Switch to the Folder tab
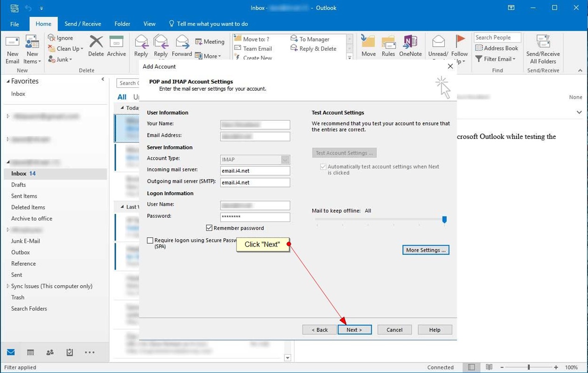This screenshot has height=373, width=588. coord(122,24)
